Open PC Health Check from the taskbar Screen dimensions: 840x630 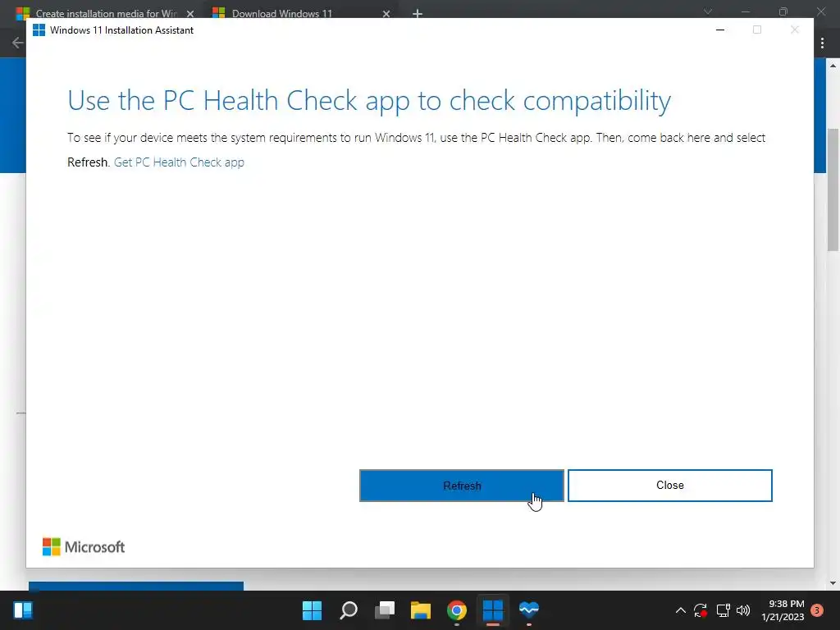(529, 610)
